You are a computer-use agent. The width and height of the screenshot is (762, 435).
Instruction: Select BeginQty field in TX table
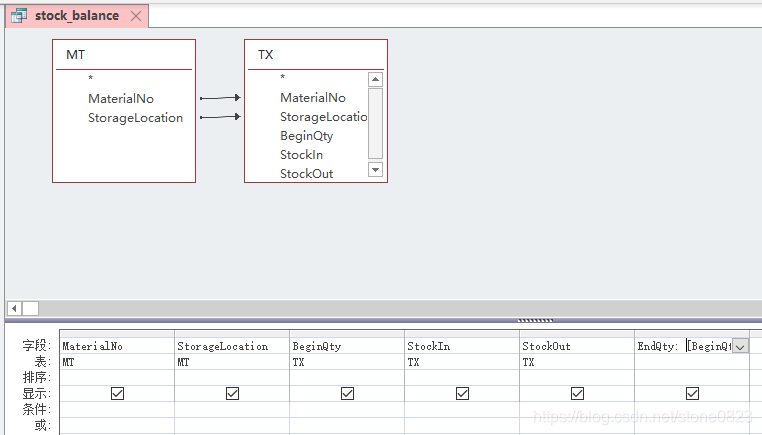point(307,136)
